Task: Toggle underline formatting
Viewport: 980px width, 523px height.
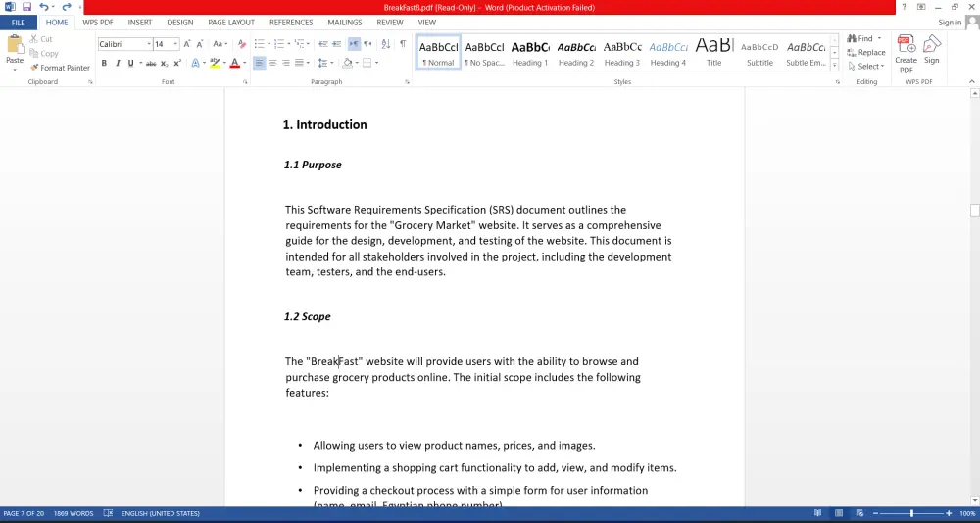Action: pos(130,63)
